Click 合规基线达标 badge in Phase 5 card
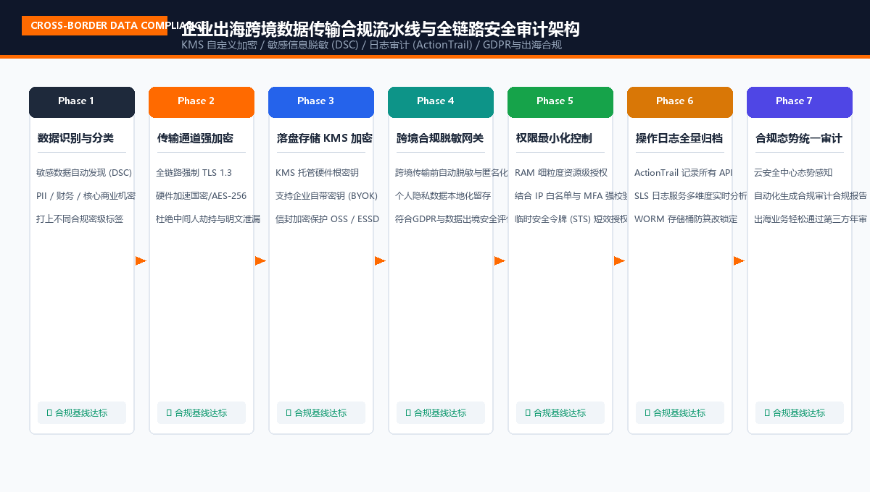 pos(560,413)
